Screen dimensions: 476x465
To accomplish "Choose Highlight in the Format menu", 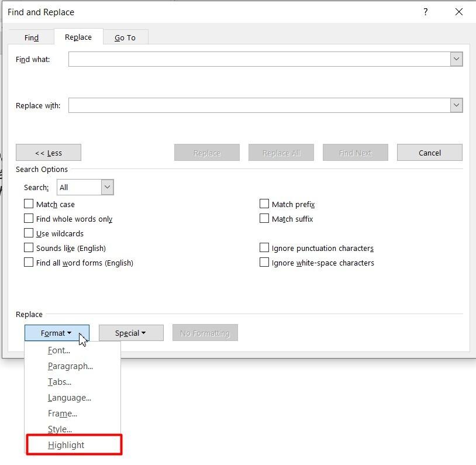I will (74, 445).
